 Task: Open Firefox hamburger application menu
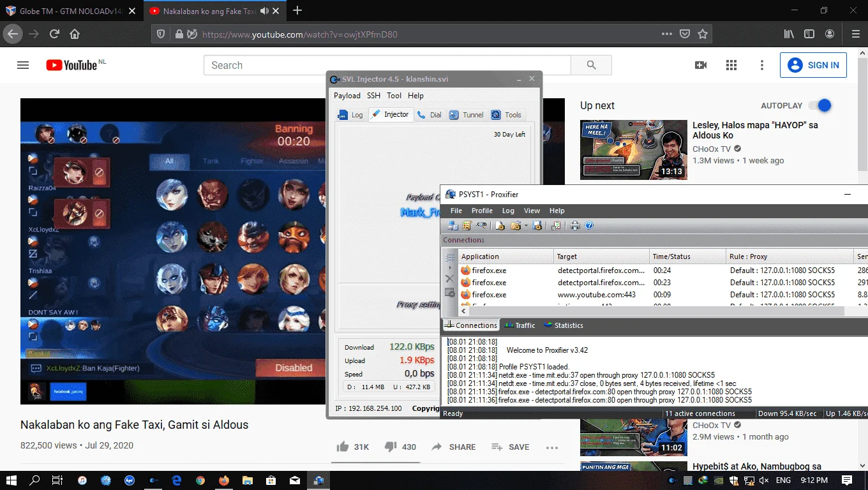pyautogui.click(x=856, y=34)
